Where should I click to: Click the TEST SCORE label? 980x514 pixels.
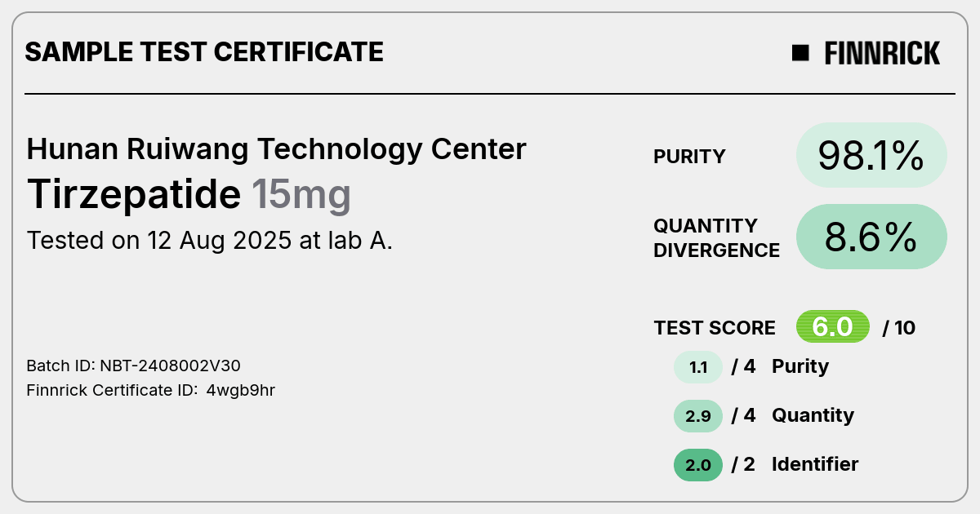[x=715, y=328]
